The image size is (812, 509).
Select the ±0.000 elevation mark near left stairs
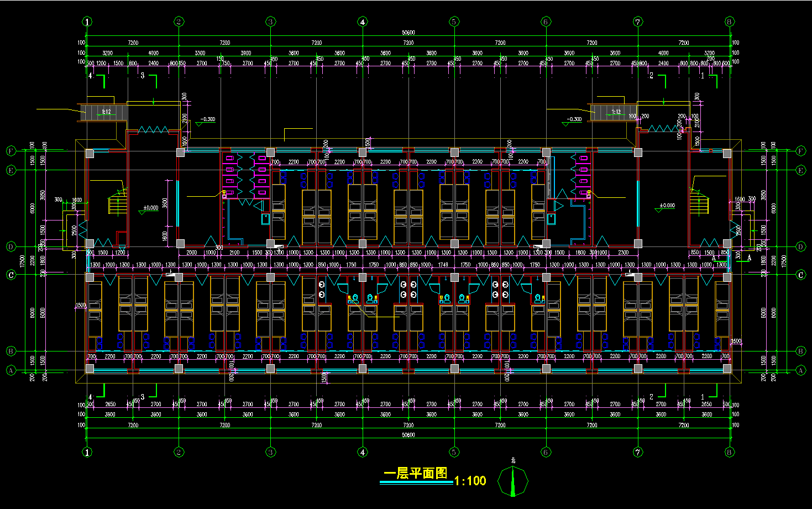point(150,208)
